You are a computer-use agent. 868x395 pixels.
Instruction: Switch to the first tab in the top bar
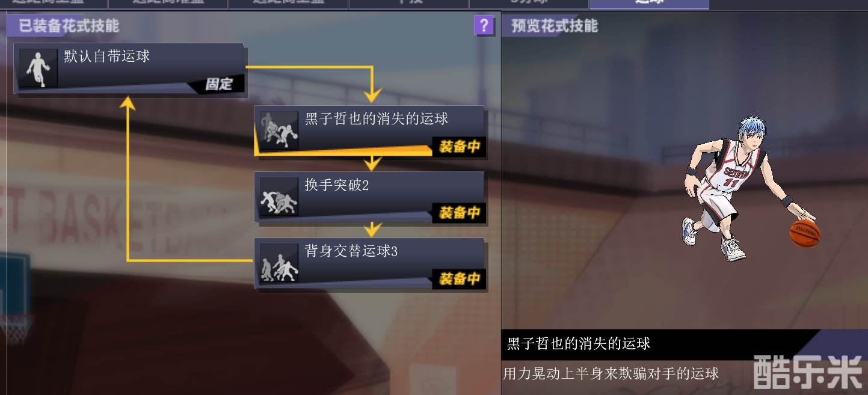point(54,4)
